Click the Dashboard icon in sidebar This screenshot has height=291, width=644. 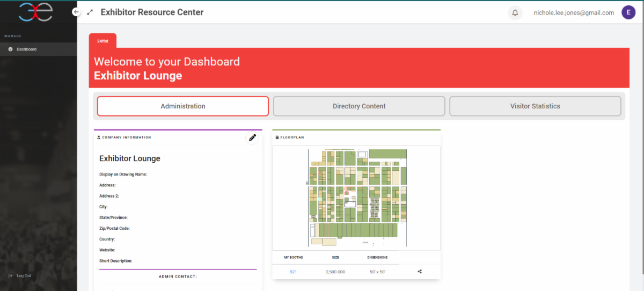pos(10,49)
